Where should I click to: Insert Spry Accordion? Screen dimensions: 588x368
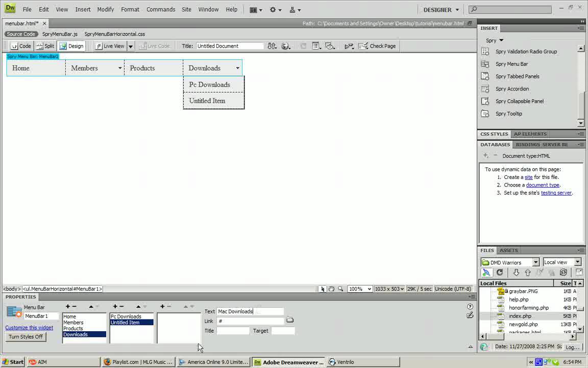coord(512,88)
